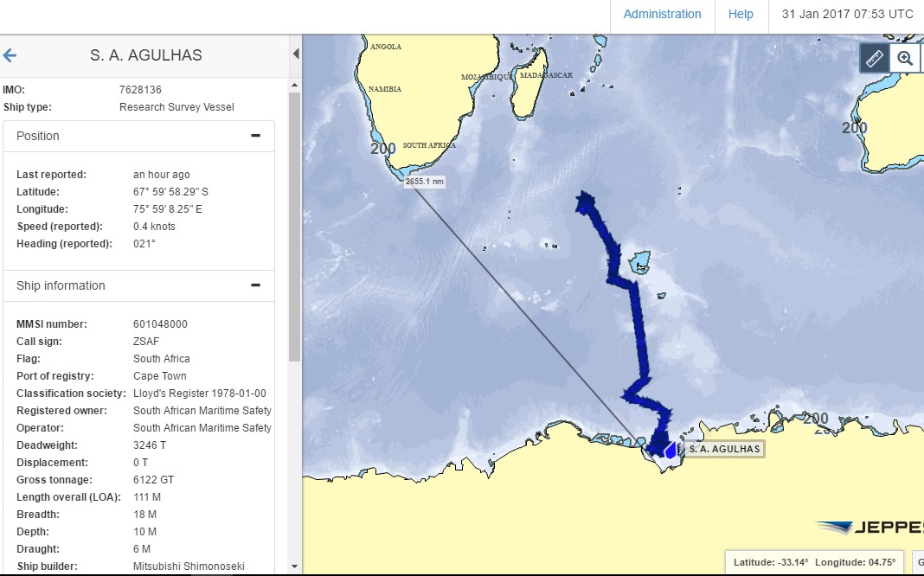The width and height of the screenshot is (924, 576).
Task: Activate the zoom-in magnifier tool
Action: (905, 58)
